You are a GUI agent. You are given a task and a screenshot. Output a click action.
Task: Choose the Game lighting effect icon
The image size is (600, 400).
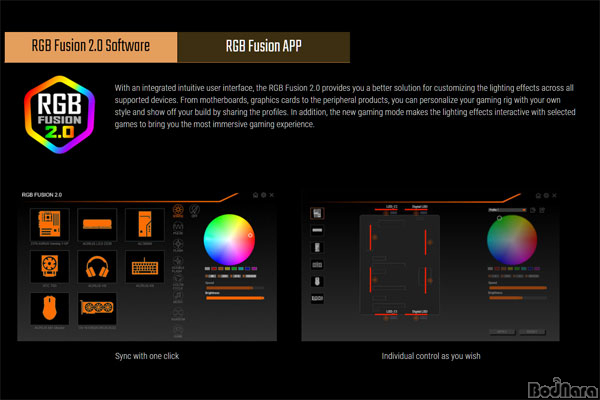(x=178, y=331)
